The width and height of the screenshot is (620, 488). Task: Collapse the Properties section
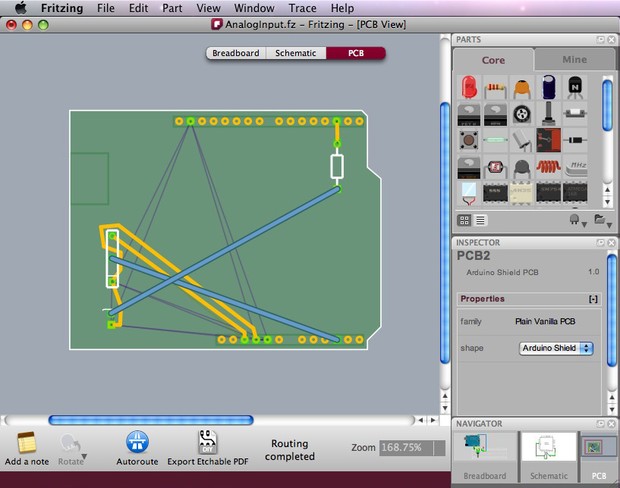pos(593,299)
